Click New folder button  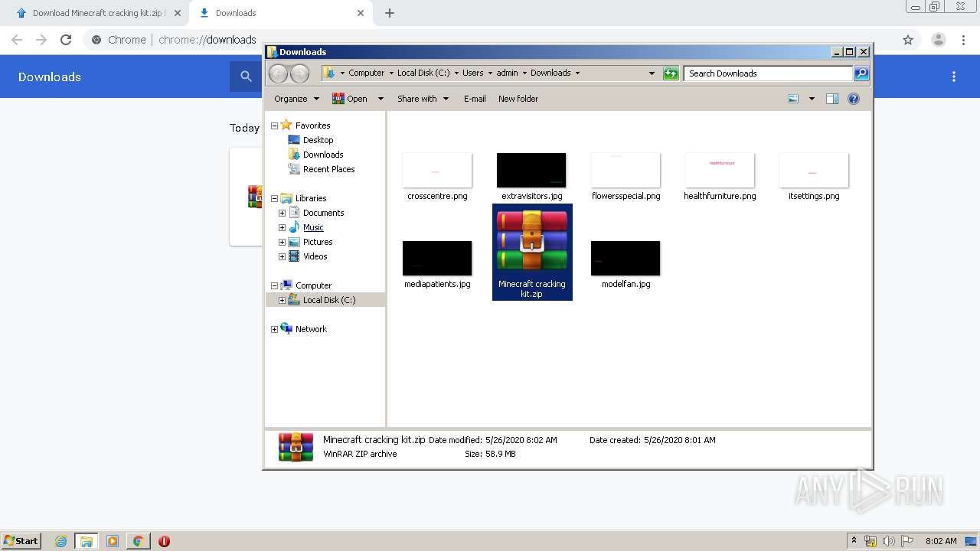coord(518,99)
